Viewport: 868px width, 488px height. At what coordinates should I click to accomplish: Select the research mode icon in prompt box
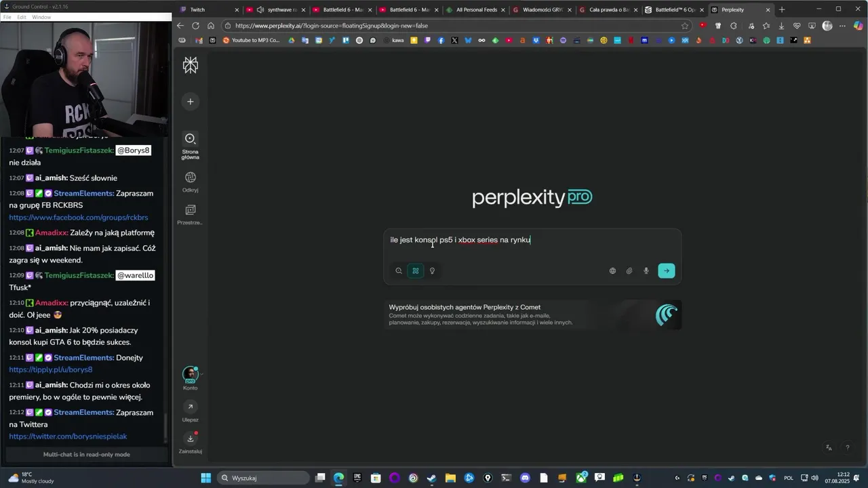click(x=416, y=271)
